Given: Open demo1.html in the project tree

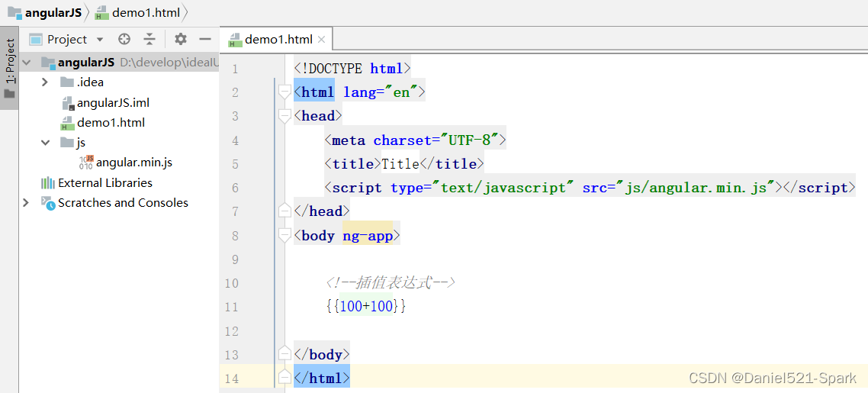Looking at the screenshot, I should pos(111,122).
